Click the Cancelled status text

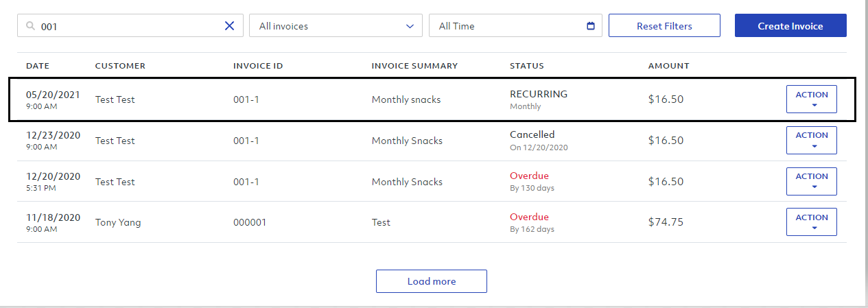click(532, 134)
